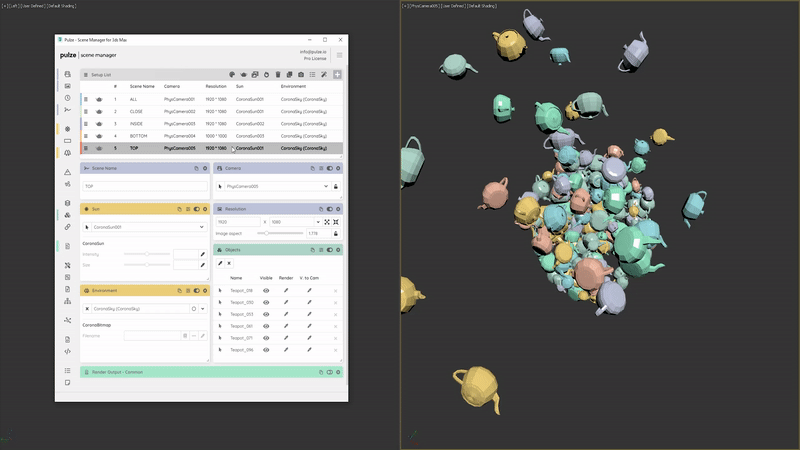Click the refresh circle icon in Setup List toolbar

(x=266, y=74)
